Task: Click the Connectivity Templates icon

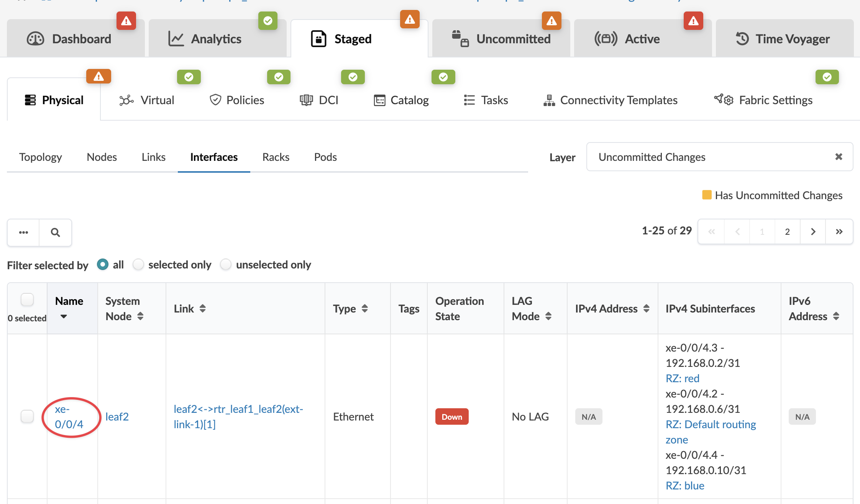Action: 550,100
